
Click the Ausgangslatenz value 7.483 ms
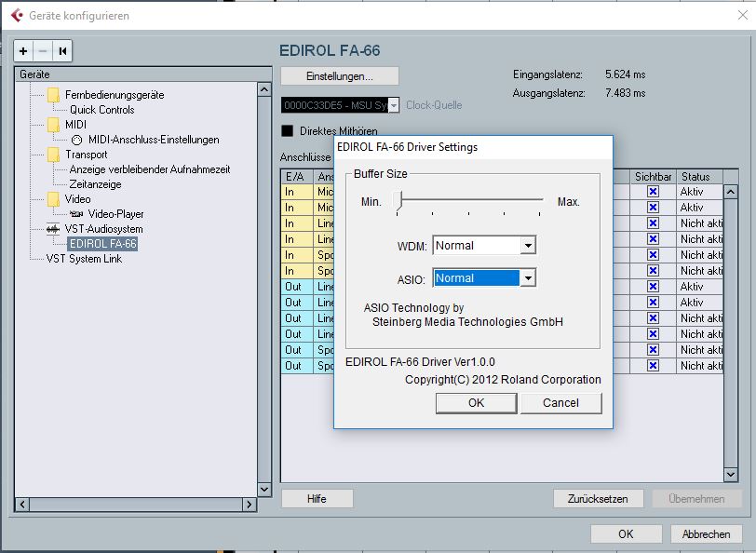coord(626,93)
